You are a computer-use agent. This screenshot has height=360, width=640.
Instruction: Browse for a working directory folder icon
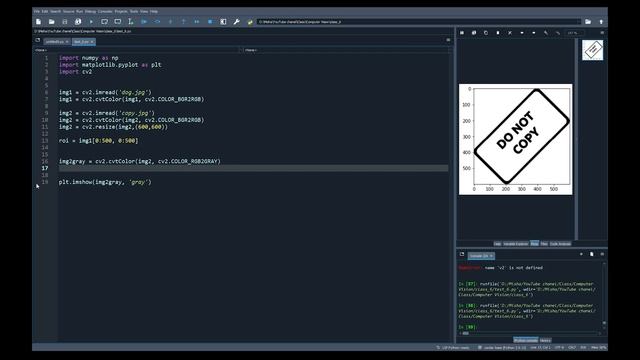pos(588,22)
